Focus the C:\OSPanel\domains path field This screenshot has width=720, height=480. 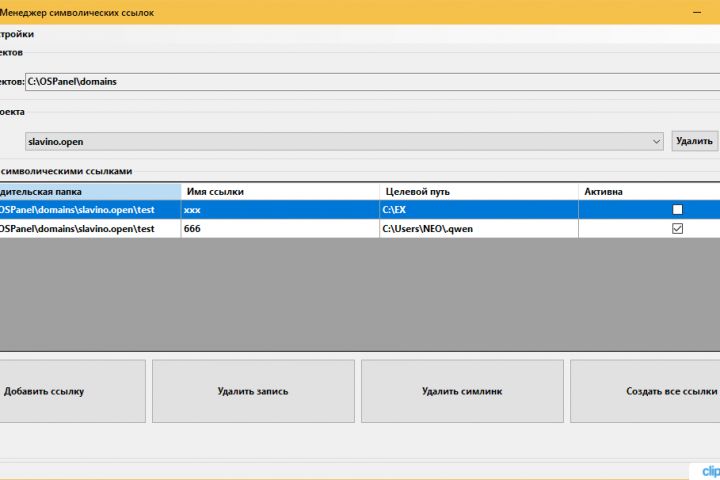(372, 82)
